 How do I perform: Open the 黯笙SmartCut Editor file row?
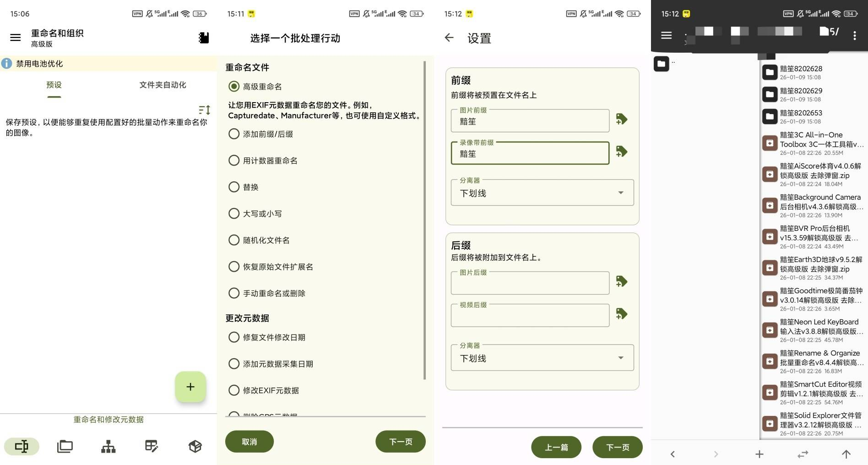(814, 393)
